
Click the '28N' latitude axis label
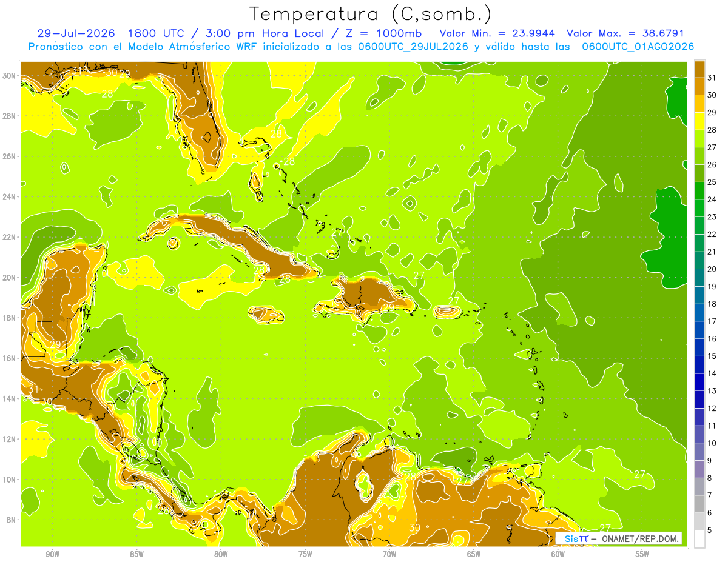(x=9, y=116)
